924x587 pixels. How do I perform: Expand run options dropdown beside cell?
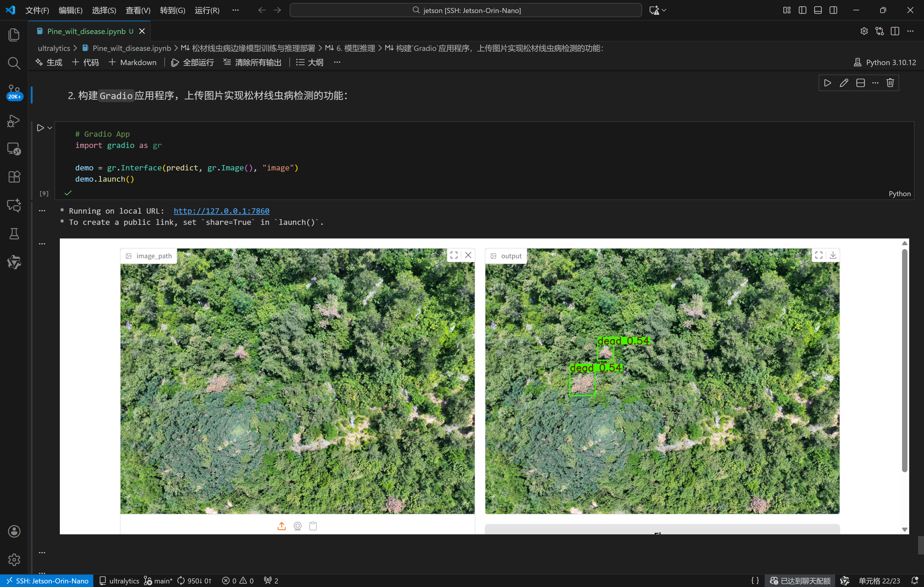tap(50, 128)
